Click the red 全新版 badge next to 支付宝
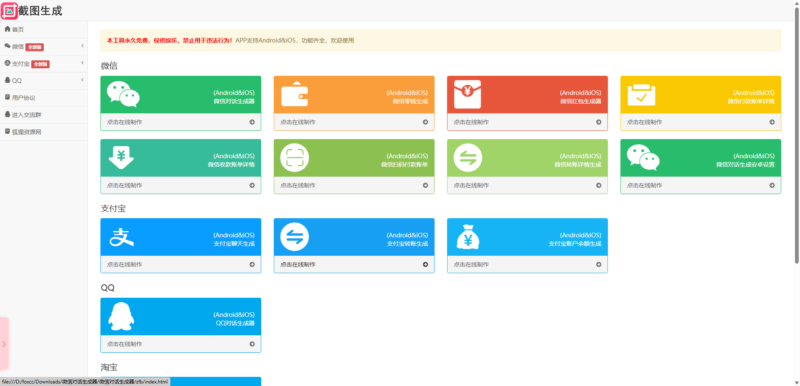The image size is (800, 386). (40, 64)
